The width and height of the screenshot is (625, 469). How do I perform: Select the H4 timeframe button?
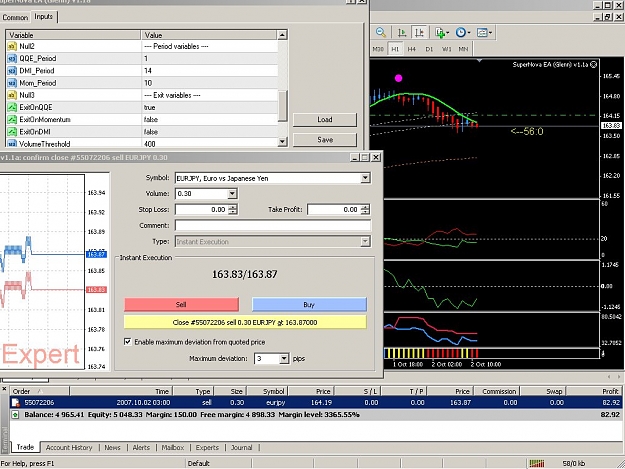click(x=412, y=49)
